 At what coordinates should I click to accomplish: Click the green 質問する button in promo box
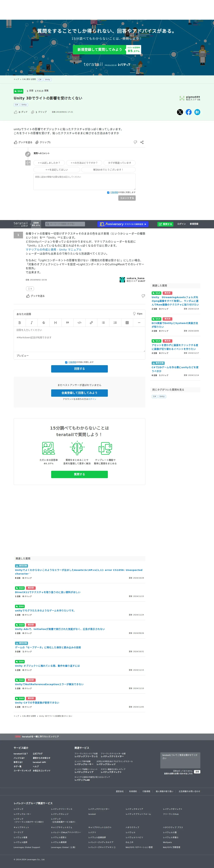tap(79, 474)
